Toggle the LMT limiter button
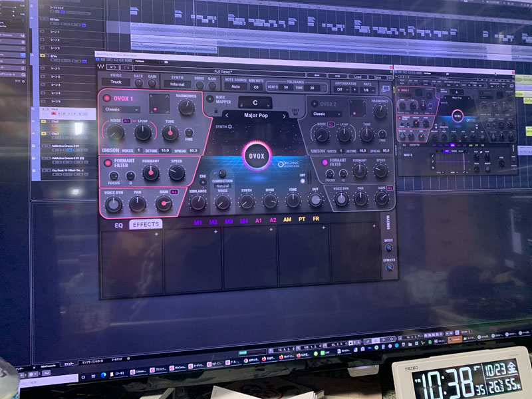The image size is (532, 399). click(303, 181)
